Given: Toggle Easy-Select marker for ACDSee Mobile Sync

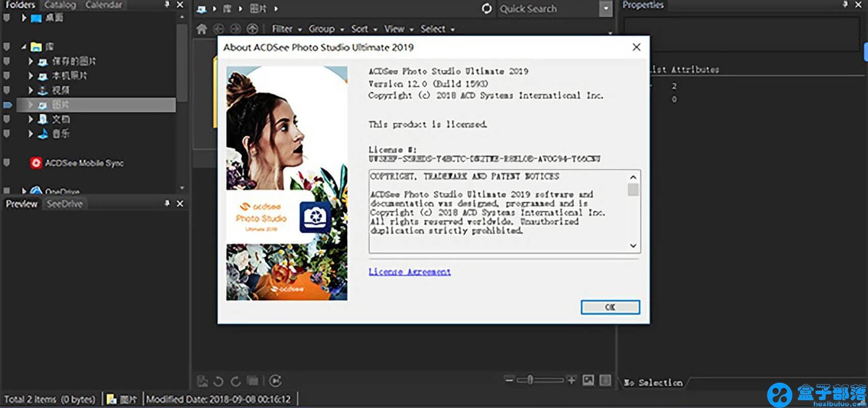Looking at the screenshot, I should click(x=7, y=163).
